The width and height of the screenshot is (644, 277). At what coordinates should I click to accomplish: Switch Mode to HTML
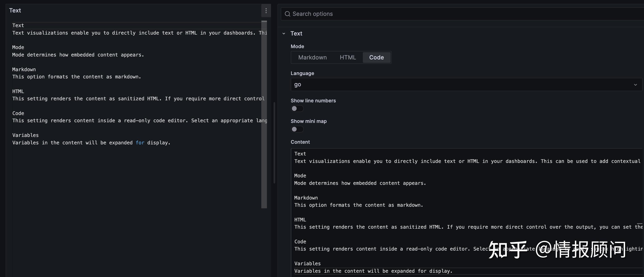[x=348, y=57]
